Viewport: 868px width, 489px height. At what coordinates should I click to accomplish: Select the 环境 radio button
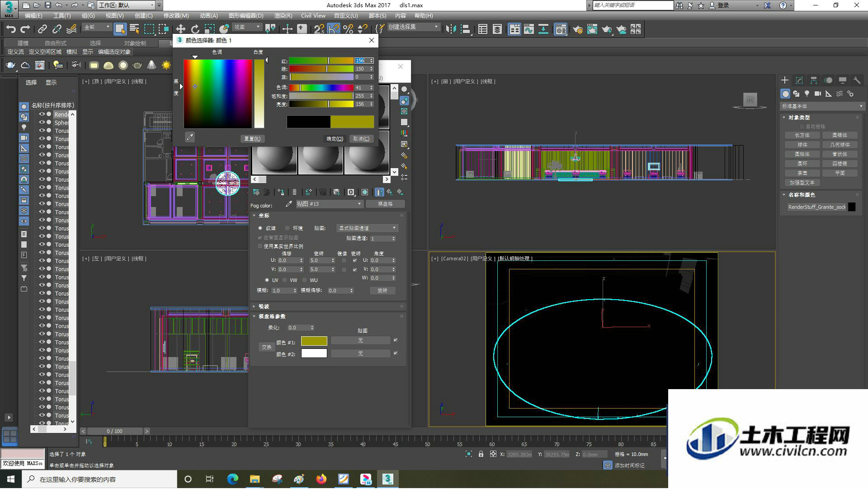pyautogui.click(x=288, y=229)
